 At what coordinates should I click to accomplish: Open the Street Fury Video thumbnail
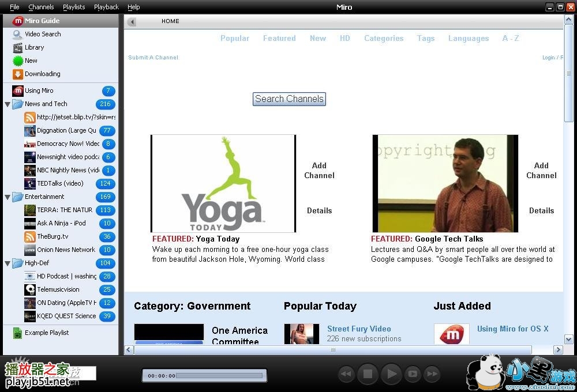pyautogui.click(x=301, y=334)
